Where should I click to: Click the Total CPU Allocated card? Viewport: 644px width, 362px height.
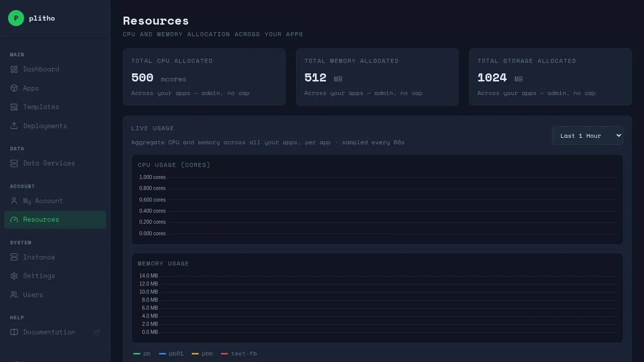click(x=204, y=77)
